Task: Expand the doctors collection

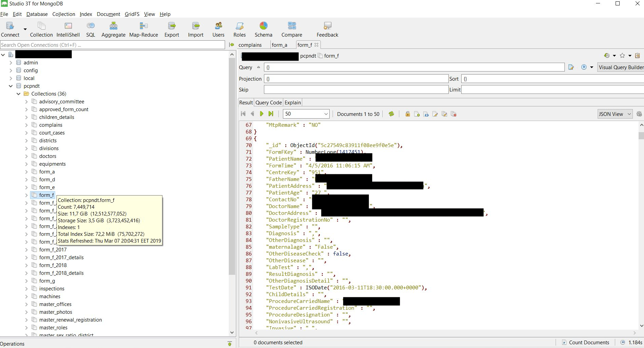Action: 26,156
